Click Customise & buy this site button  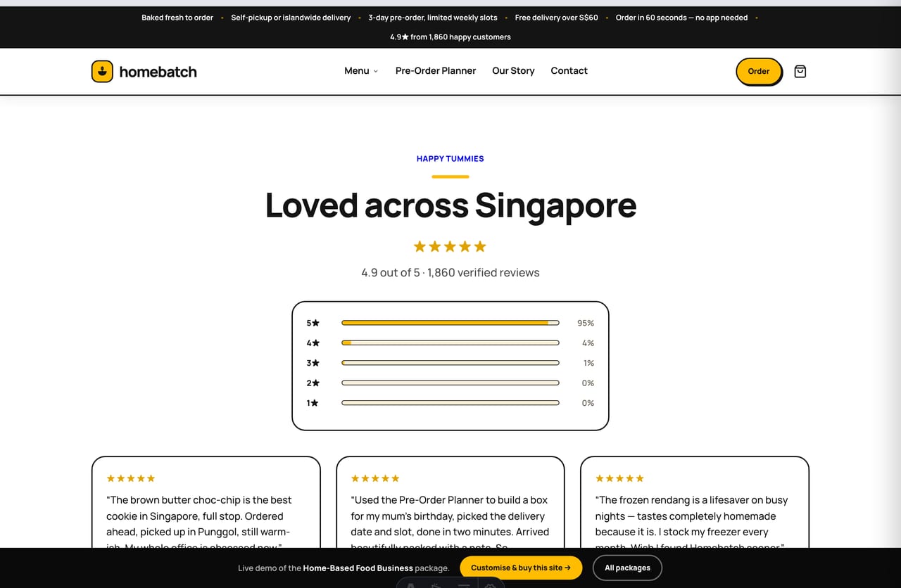tap(521, 568)
